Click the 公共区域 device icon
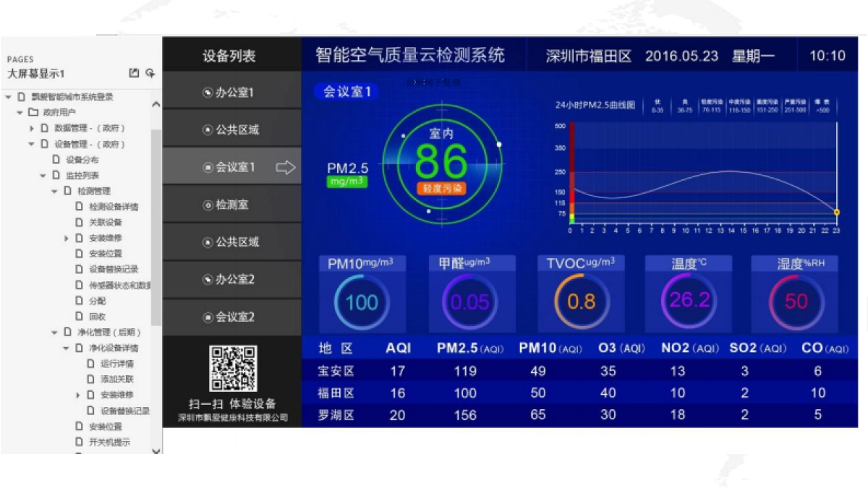 206,129
